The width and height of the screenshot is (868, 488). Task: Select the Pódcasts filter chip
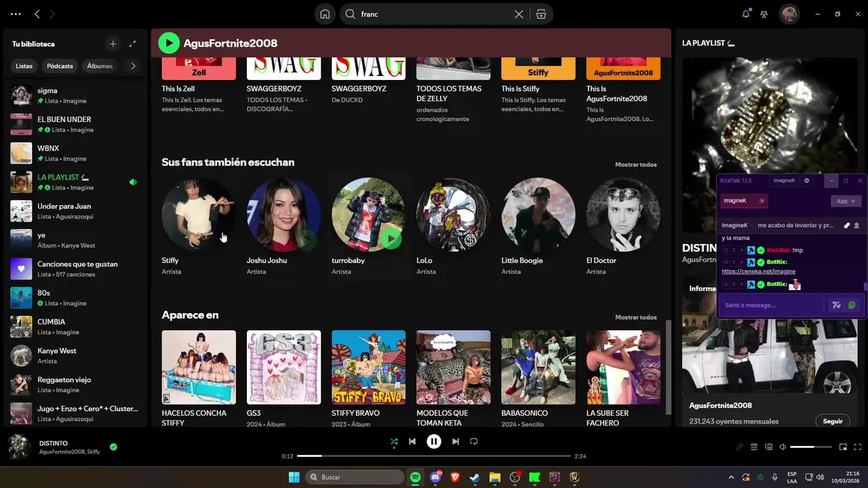click(60, 66)
